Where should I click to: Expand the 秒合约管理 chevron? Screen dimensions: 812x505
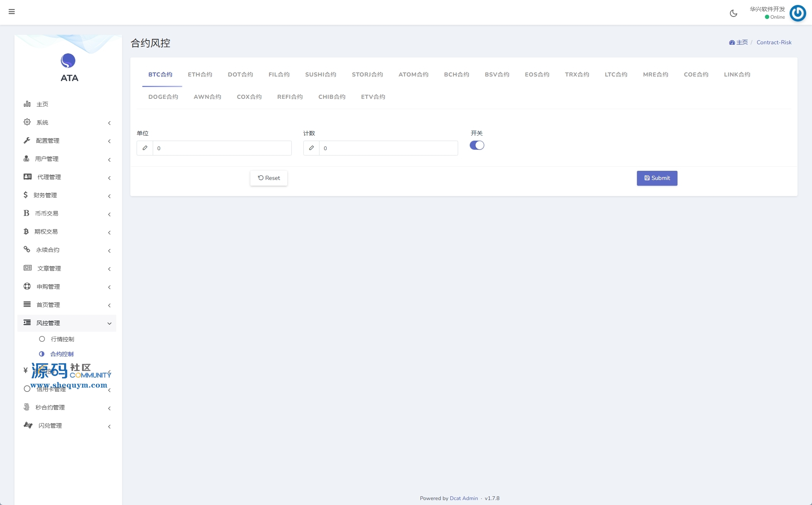click(x=109, y=408)
